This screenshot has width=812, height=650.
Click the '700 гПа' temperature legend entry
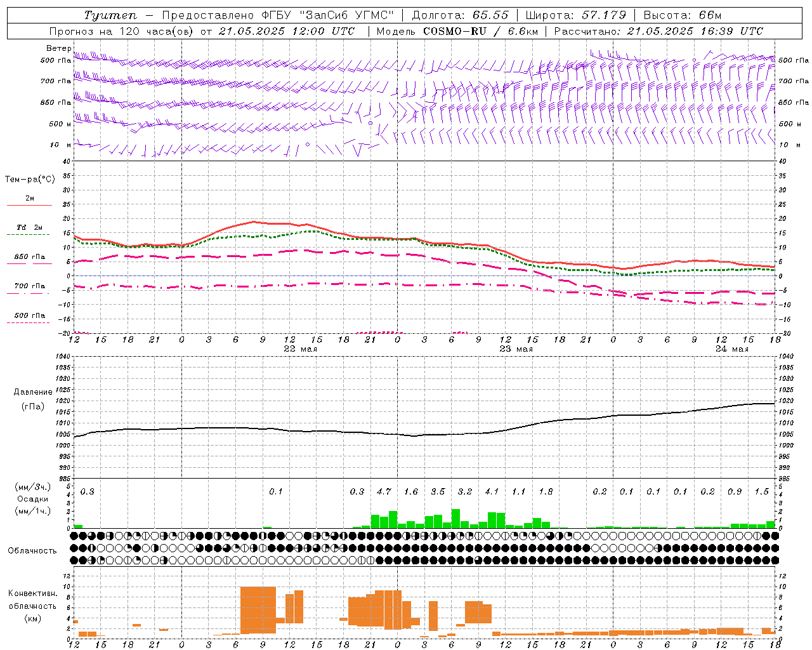click(x=30, y=286)
